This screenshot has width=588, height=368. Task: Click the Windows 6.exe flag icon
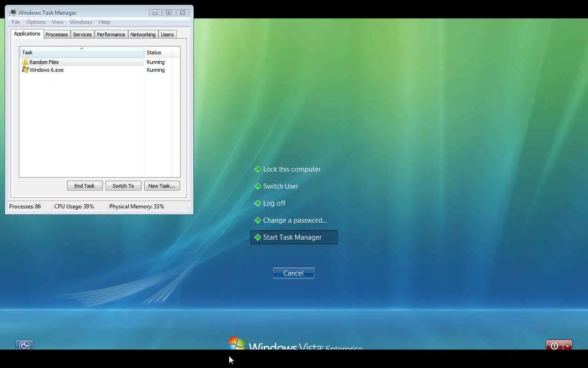pos(25,70)
